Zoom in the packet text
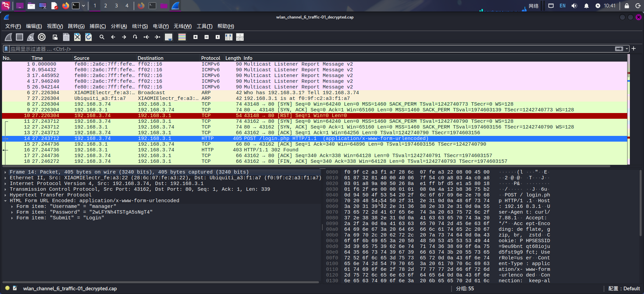This screenshot has height=294, width=644. (195, 37)
